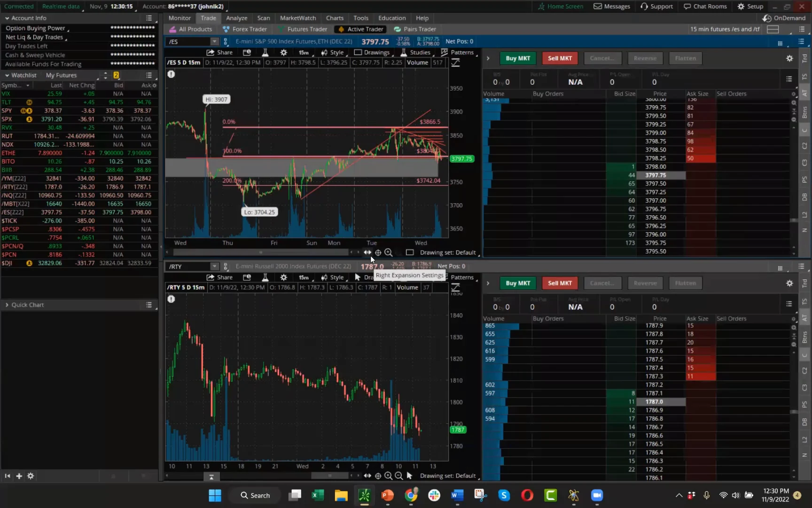Viewport: 812px width, 508px height.
Task: Toggle the AT sidebar button in /ES panel
Action: pos(804,93)
